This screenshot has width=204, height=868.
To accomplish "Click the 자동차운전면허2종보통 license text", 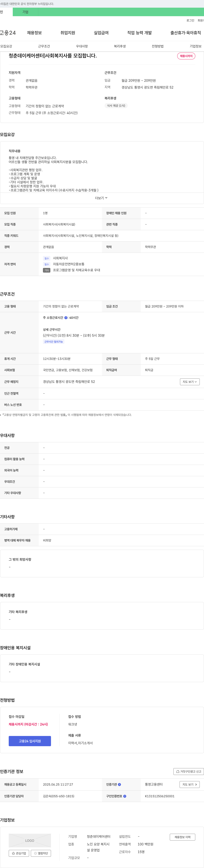I will [x=69, y=264].
